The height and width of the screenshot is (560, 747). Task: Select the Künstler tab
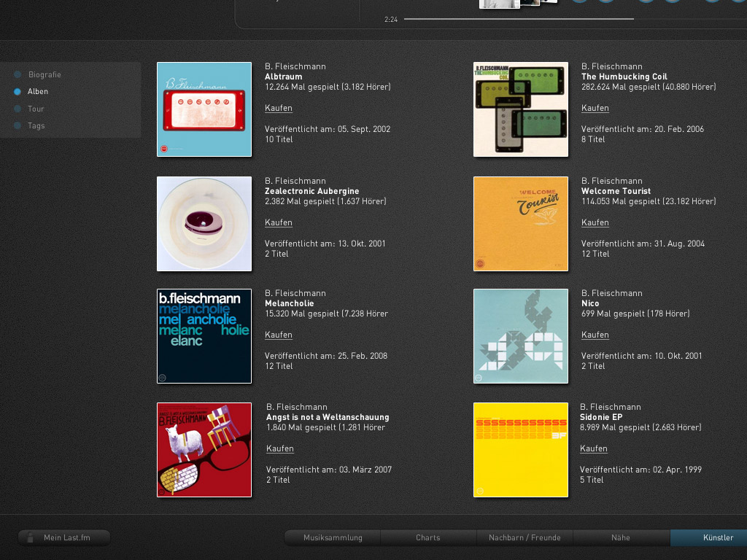pyautogui.click(x=710, y=537)
